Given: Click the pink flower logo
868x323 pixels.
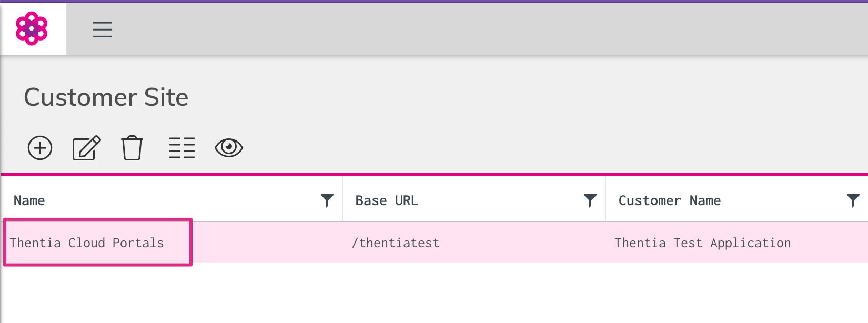Looking at the screenshot, I should tap(32, 28).
